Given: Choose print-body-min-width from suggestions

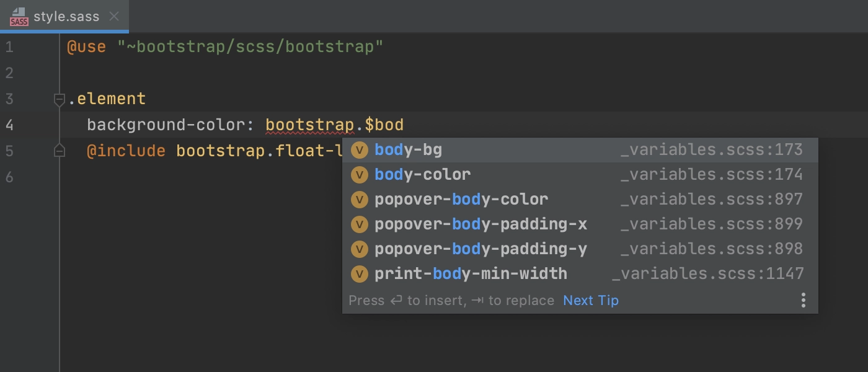Looking at the screenshot, I should coord(580,274).
